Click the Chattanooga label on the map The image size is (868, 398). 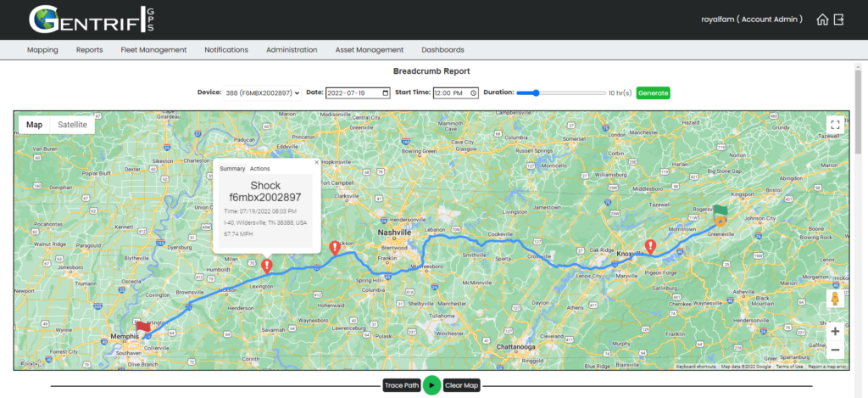click(x=515, y=347)
